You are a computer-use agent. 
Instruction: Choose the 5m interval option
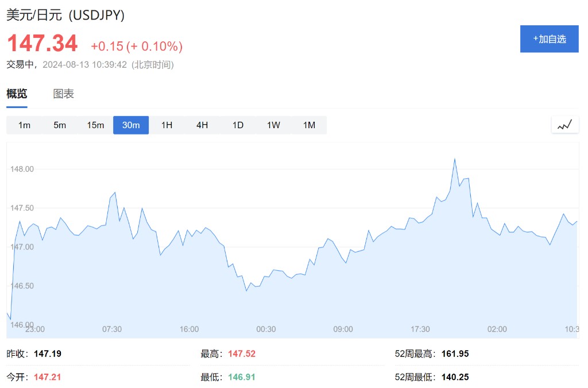pyautogui.click(x=60, y=125)
